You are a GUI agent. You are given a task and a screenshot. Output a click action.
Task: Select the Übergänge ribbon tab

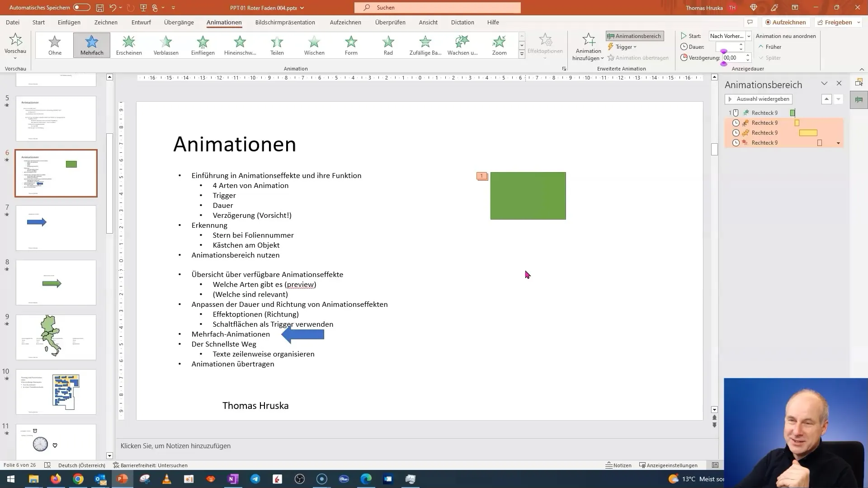(178, 22)
